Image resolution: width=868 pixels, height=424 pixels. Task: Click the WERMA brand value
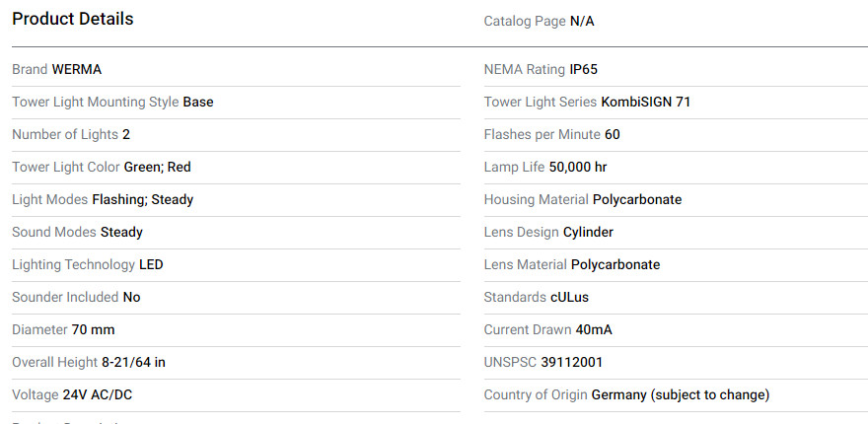pyautogui.click(x=77, y=69)
